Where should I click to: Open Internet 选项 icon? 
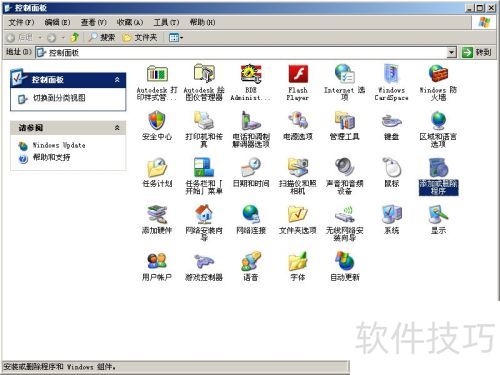coord(345,74)
